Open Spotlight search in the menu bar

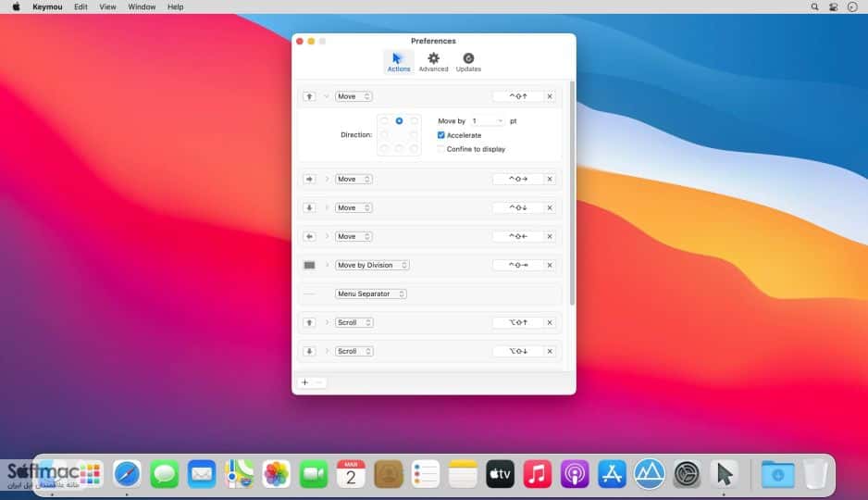(x=815, y=7)
